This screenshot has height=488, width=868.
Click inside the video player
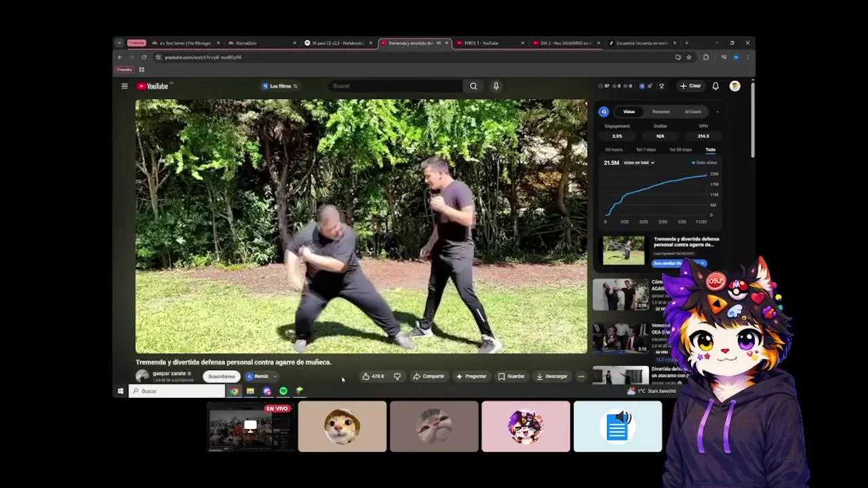361,226
